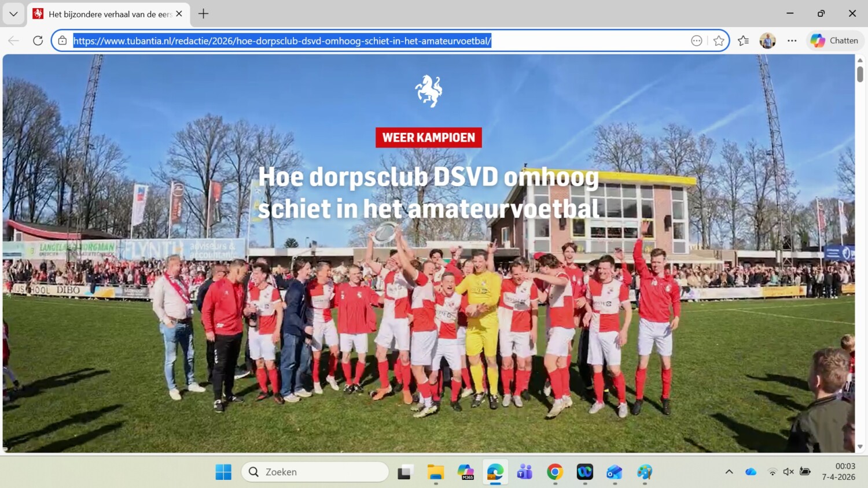Check battery status tray icon
The image size is (868, 488).
[805, 472]
